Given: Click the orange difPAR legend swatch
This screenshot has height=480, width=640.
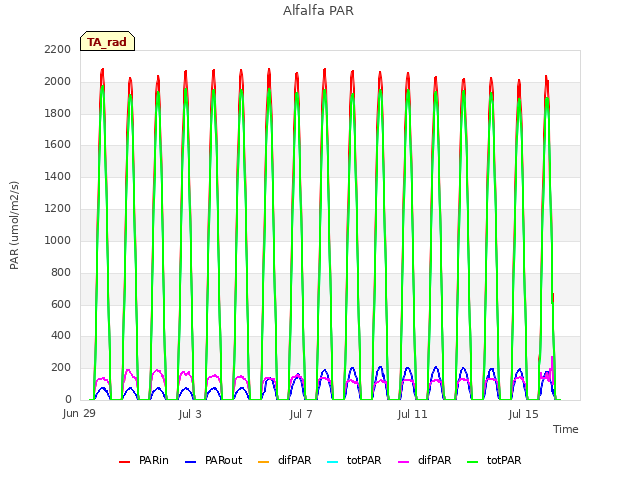Looking at the screenshot, I should 264,462.
